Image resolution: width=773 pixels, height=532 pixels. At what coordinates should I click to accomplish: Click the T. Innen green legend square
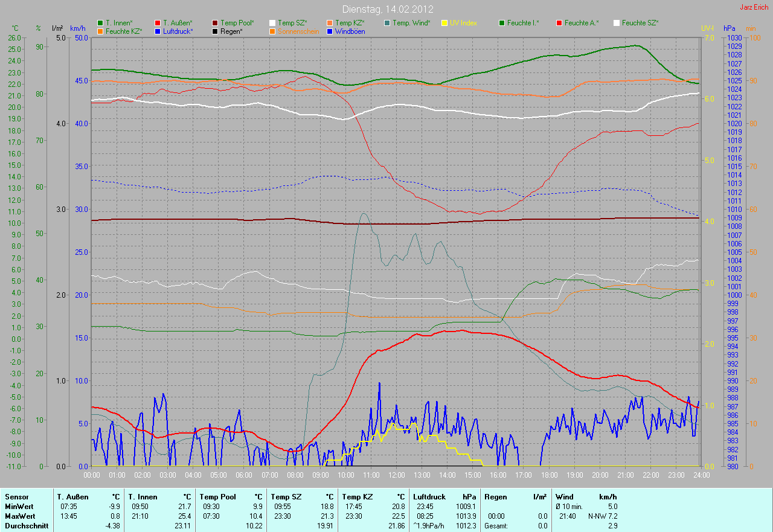click(x=100, y=23)
